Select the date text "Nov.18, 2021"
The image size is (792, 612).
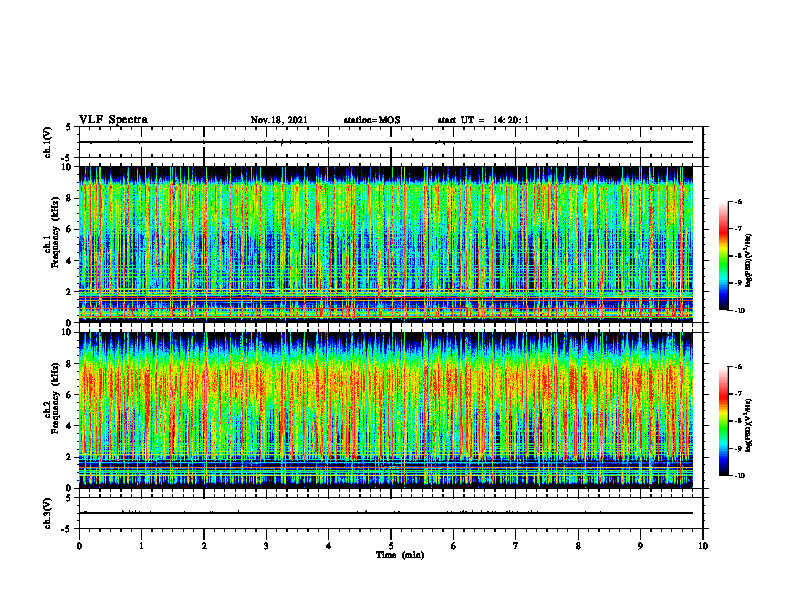[x=279, y=120]
